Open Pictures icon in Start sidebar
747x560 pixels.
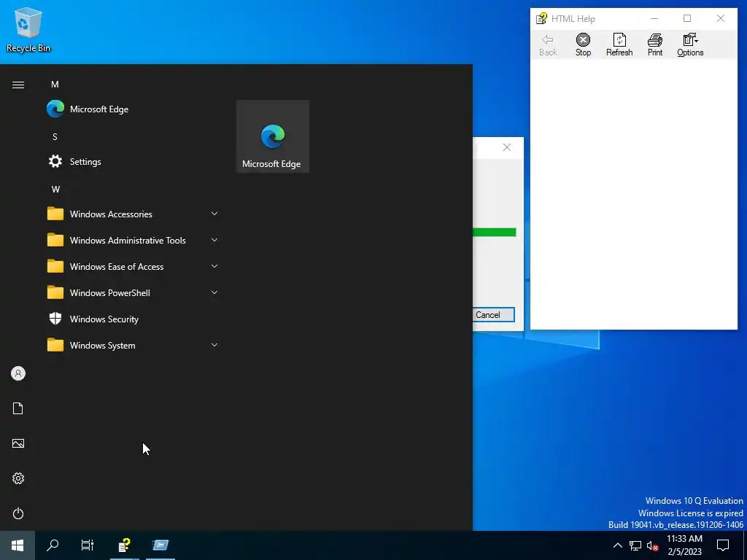point(18,443)
